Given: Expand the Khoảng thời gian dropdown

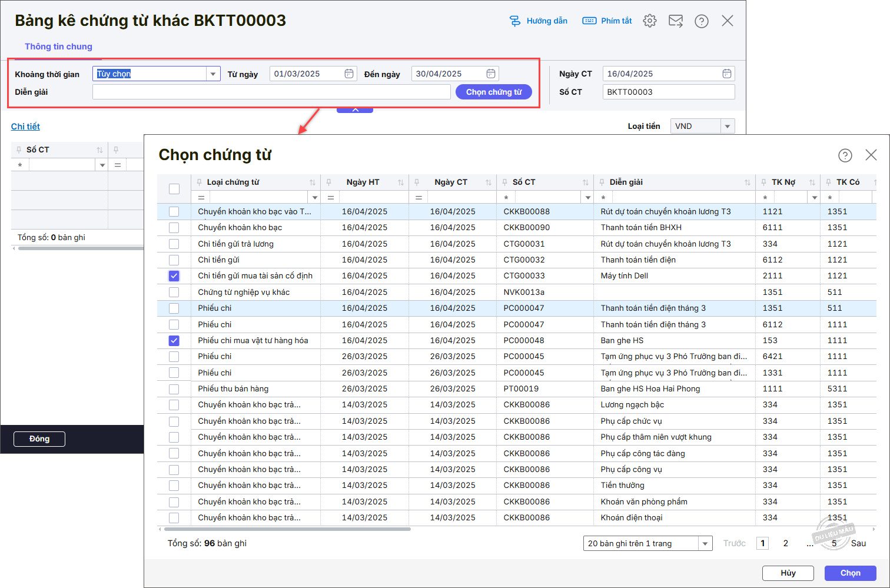Looking at the screenshot, I should 213,74.
